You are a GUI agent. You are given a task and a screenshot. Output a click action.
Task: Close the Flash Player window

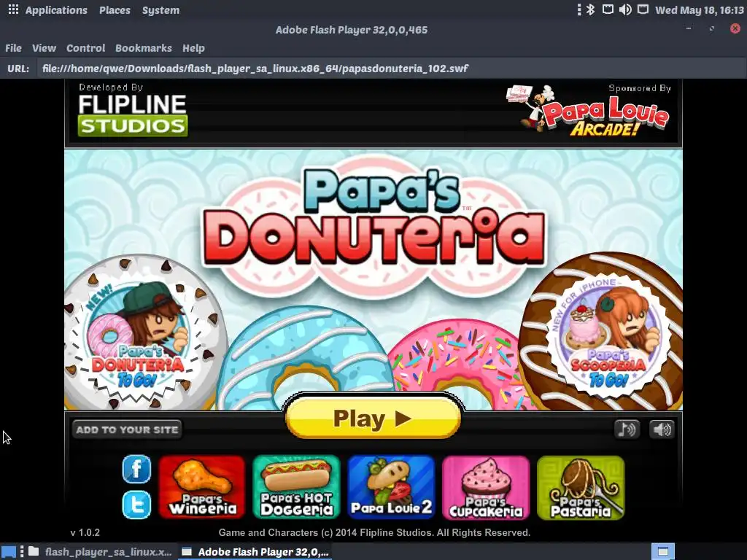[x=735, y=28]
